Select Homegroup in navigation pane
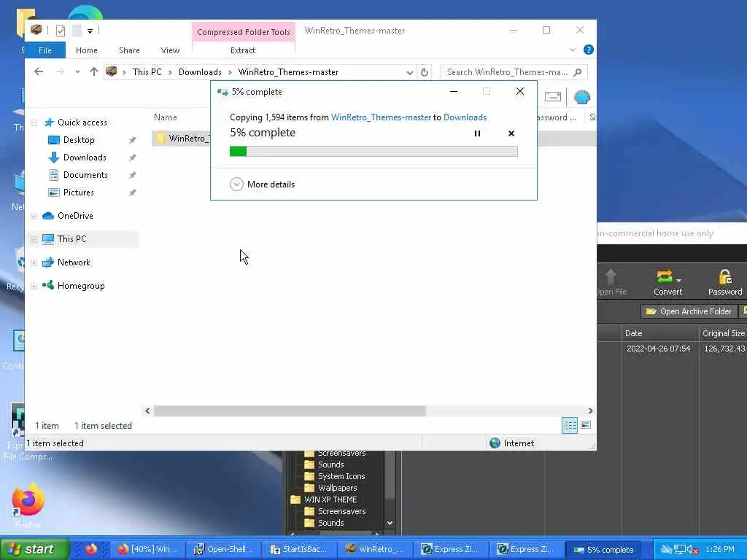747x560 pixels. click(x=80, y=286)
